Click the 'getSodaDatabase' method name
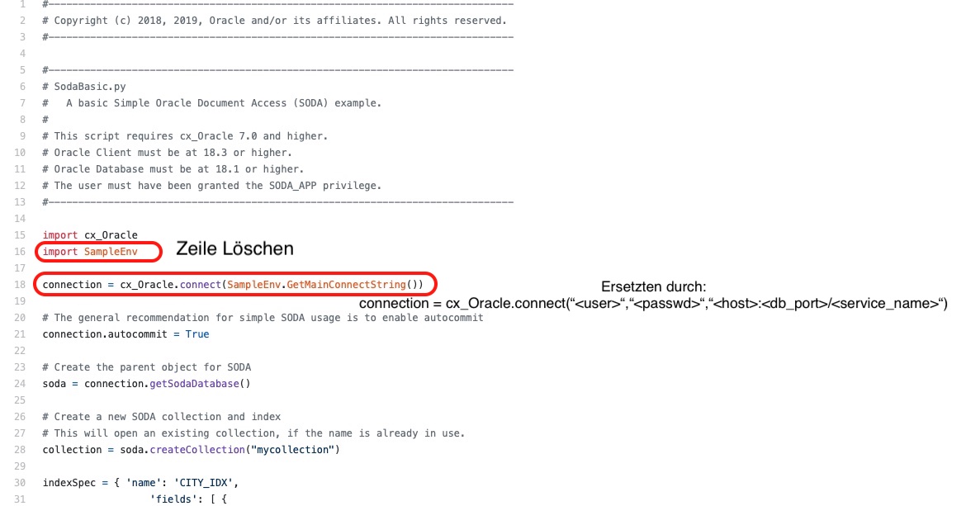This screenshot has height=506, width=980. click(x=196, y=383)
